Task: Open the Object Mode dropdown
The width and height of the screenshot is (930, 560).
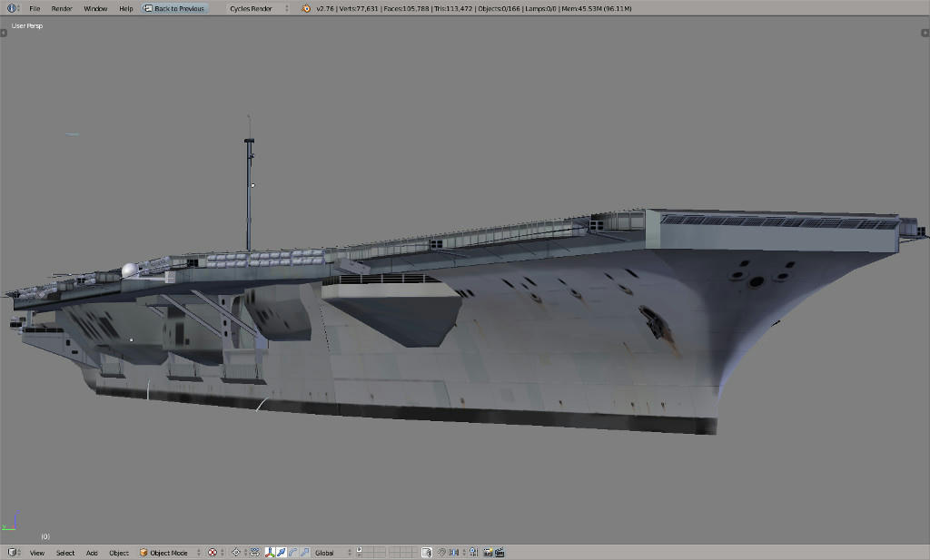Action: pos(169,551)
